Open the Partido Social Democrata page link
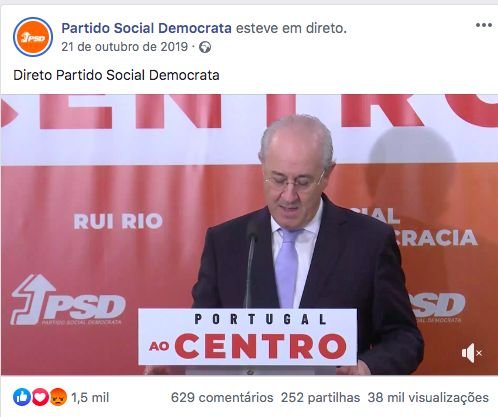The height and width of the screenshot is (417, 498). 146,28
